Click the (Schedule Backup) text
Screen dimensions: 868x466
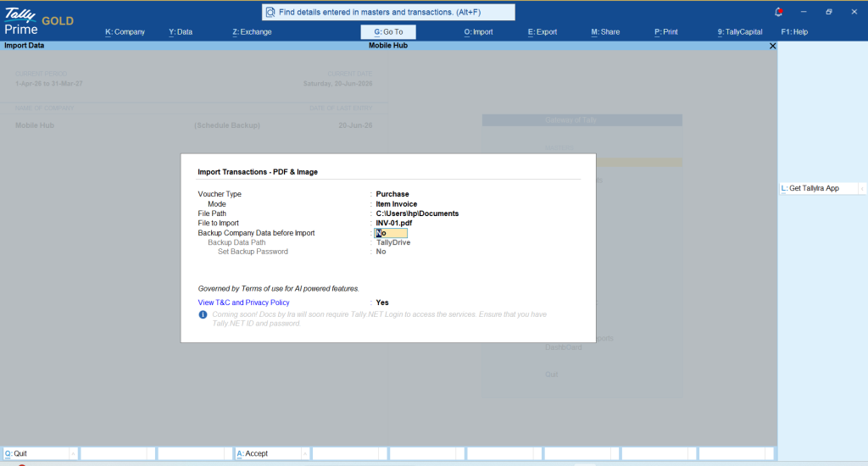[227, 125]
